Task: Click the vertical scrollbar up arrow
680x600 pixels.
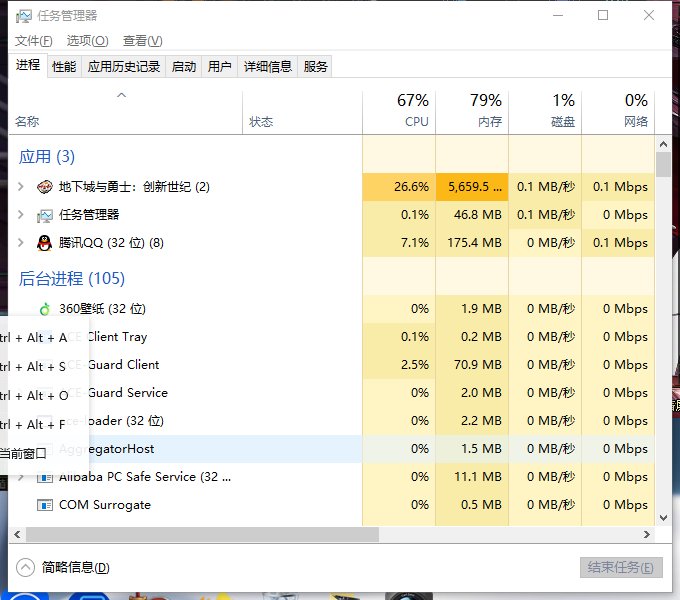Action: tap(664, 144)
